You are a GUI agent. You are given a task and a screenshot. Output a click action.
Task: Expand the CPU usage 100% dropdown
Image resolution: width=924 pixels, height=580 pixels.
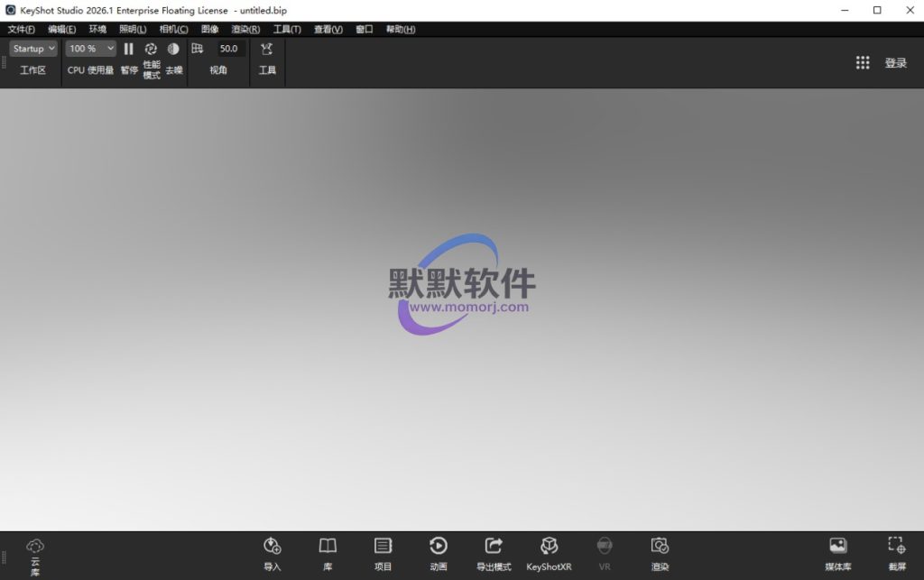pos(91,49)
